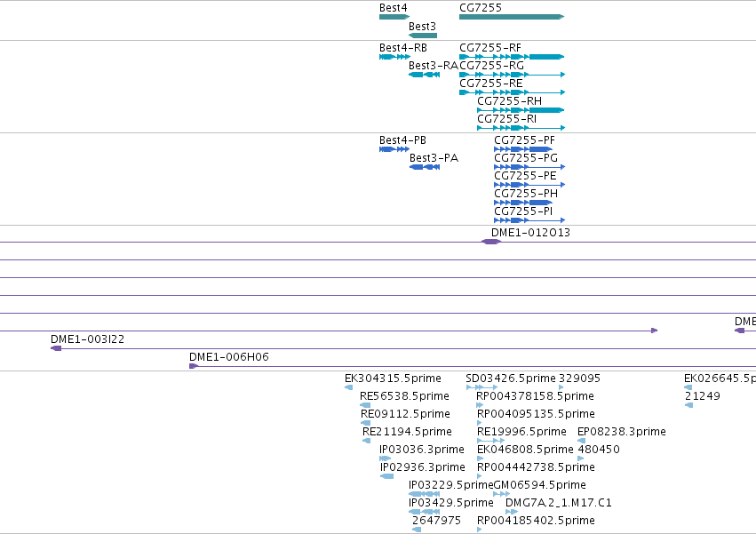Select EST IP03429.5prime
The image size is (756, 534).
point(424,512)
